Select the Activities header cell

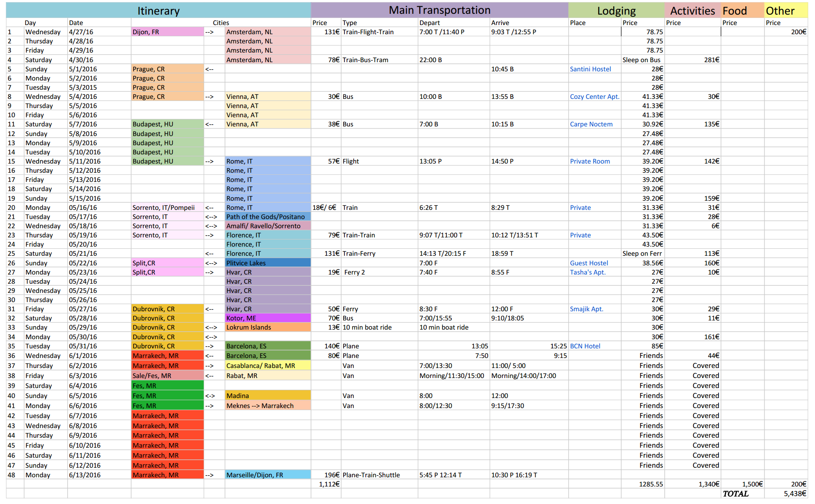(692, 11)
